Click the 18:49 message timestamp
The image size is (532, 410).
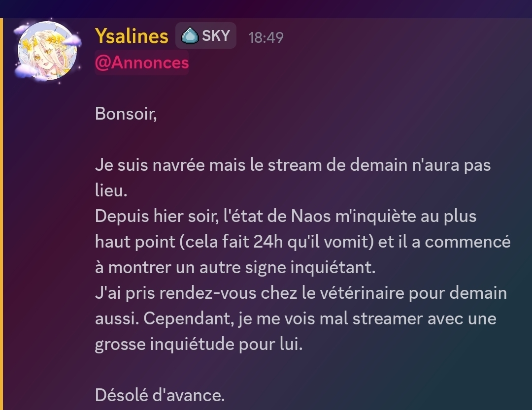click(266, 37)
